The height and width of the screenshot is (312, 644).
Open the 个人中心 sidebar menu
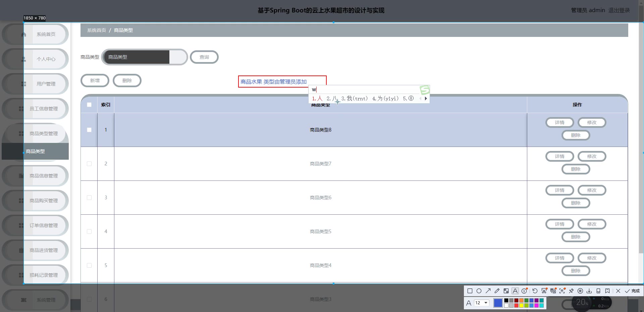[35, 59]
